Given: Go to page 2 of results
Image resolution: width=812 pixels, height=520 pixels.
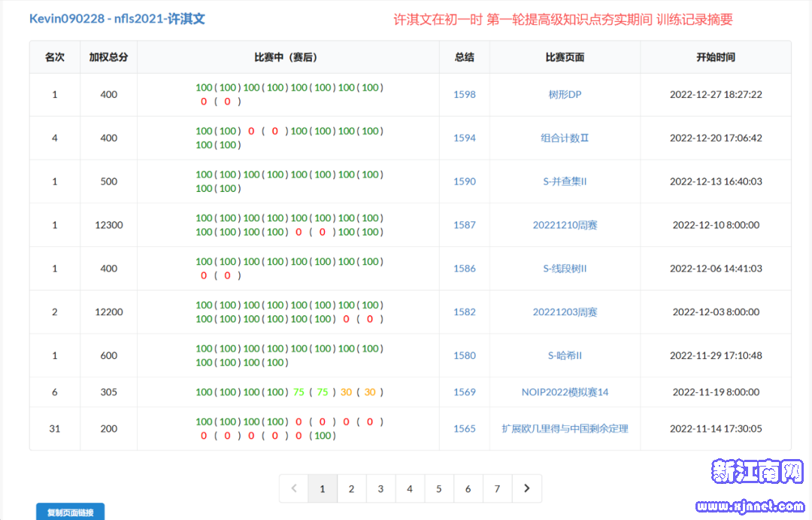Looking at the screenshot, I should tap(351, 488).
